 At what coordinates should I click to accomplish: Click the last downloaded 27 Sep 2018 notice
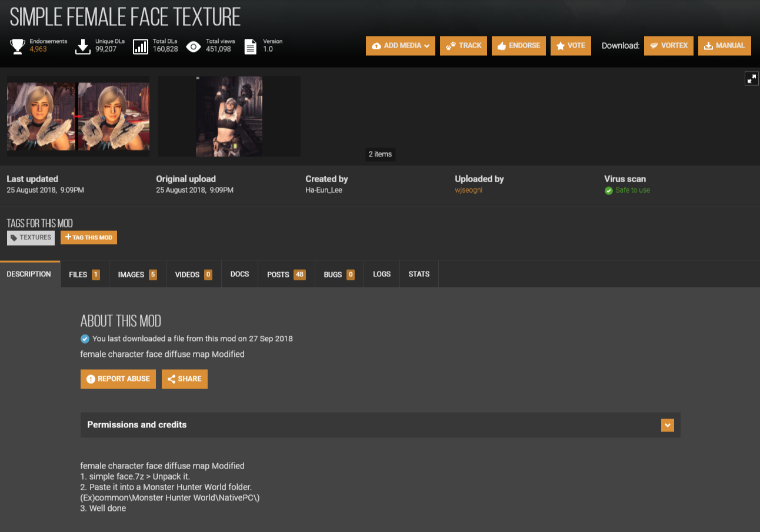tap(192, 339)
